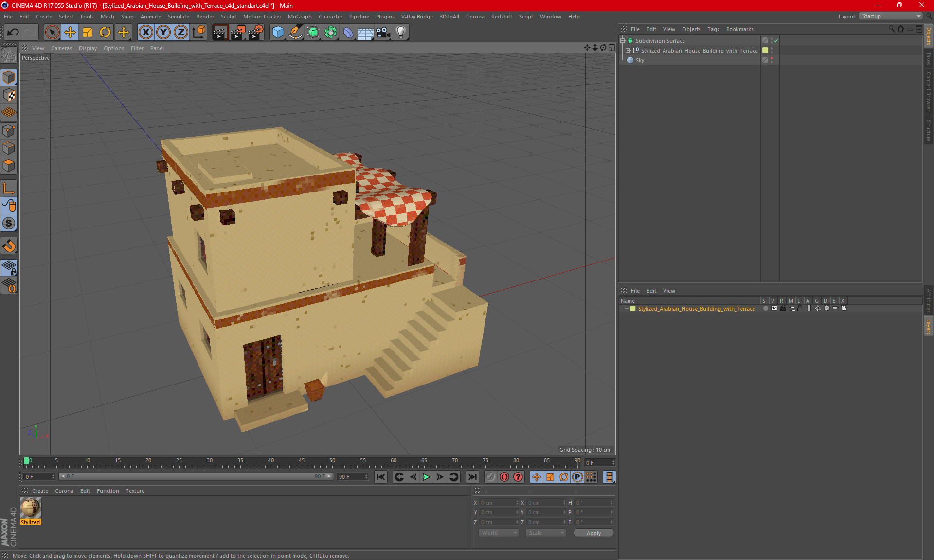Viewport: 934px width, 560px height.
Task: Open the Layout Startup dropdown
Action: pyautogui.click(x=891, y=16)
